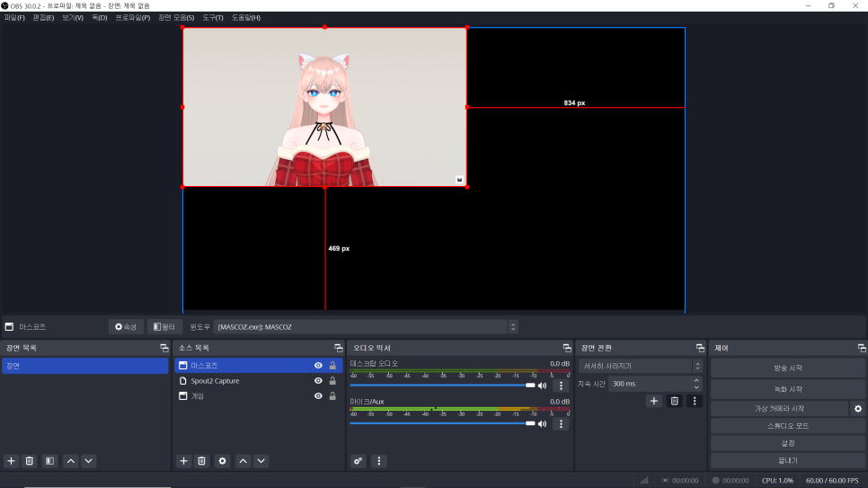Screen dimensions: 868x488
Task: Select the avatar capture in preview
Action: 325,108
